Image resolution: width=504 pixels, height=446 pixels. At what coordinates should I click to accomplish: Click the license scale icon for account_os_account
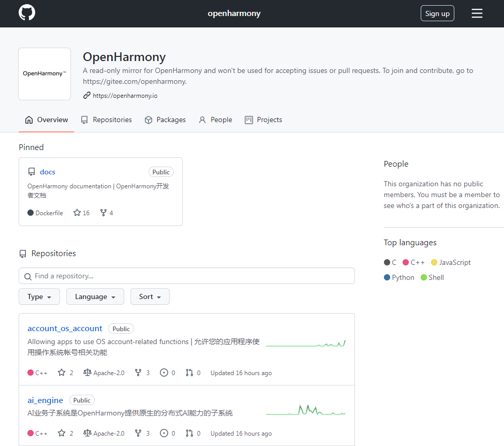pos(87,373)
